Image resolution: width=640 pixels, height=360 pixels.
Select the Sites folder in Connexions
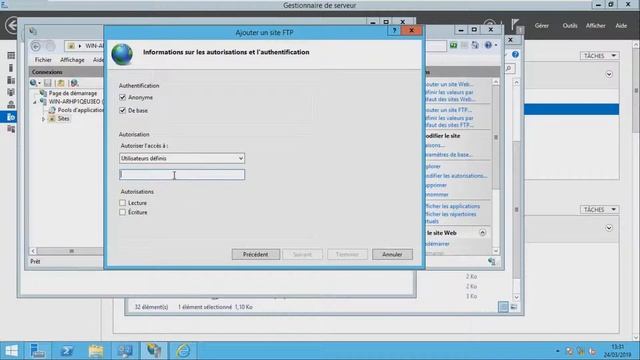63,118
